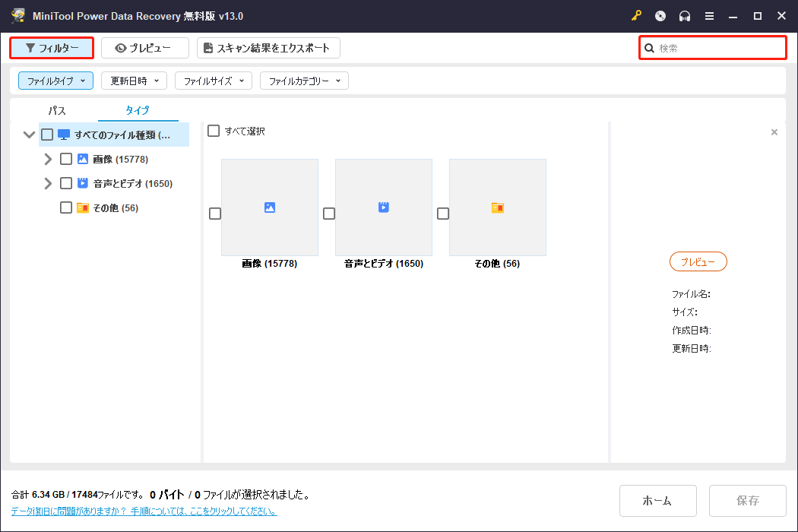
Task: Click スキャン結果をエクスポート button
Action: [x=268, y=48]
